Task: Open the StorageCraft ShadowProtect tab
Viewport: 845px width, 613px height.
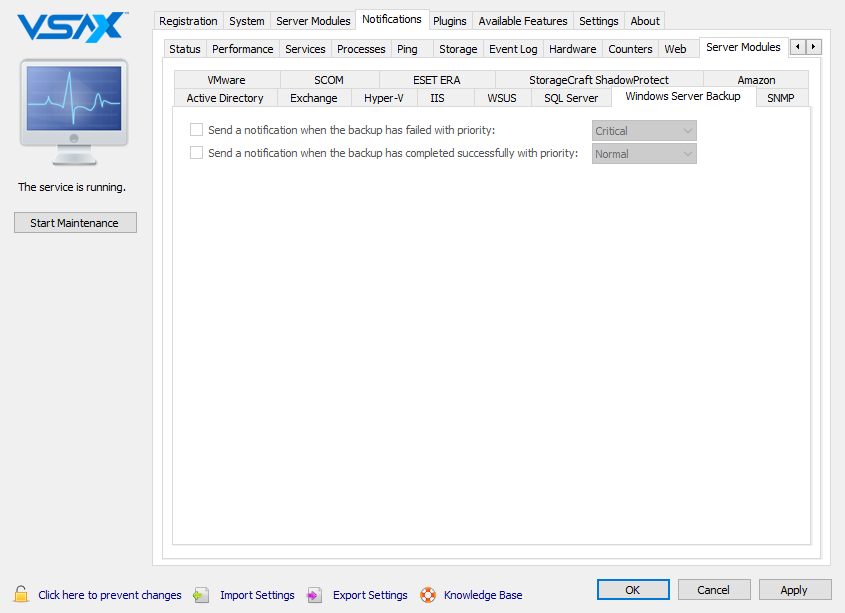Action: (599, 80)
